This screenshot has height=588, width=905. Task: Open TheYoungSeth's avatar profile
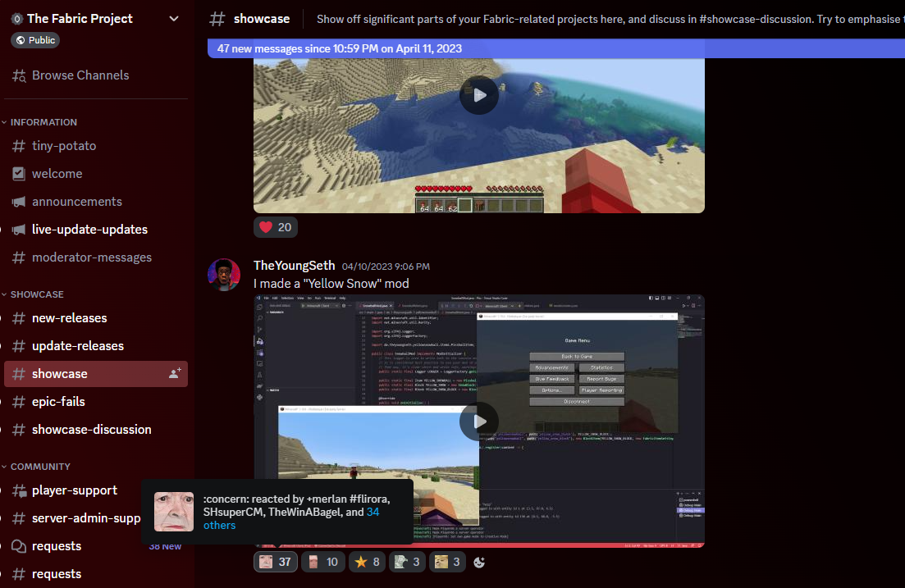pyautogui.click(x=224, y=275)
